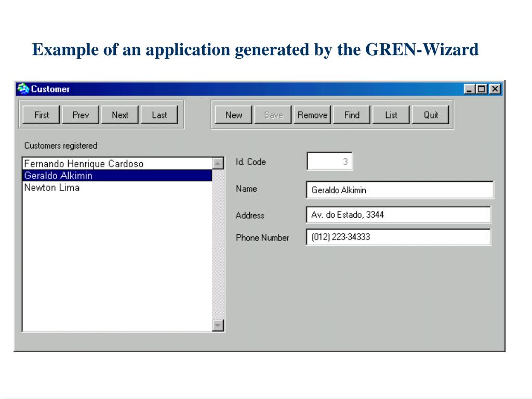
Task: Close the Customer window
Action: [x=495, y=89]
